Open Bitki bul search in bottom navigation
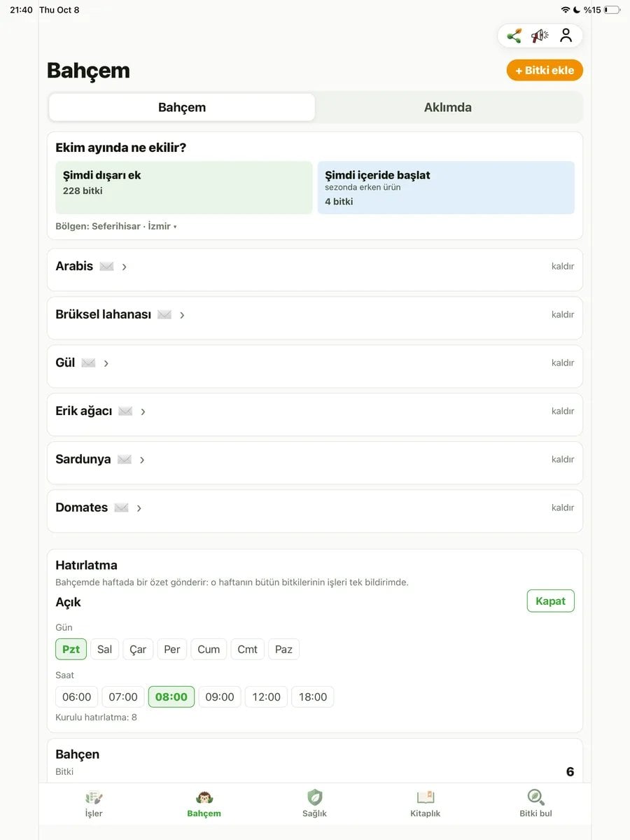The width and height of the screenshot is (630, 840). pyautogui.click(x=536, y=804)
